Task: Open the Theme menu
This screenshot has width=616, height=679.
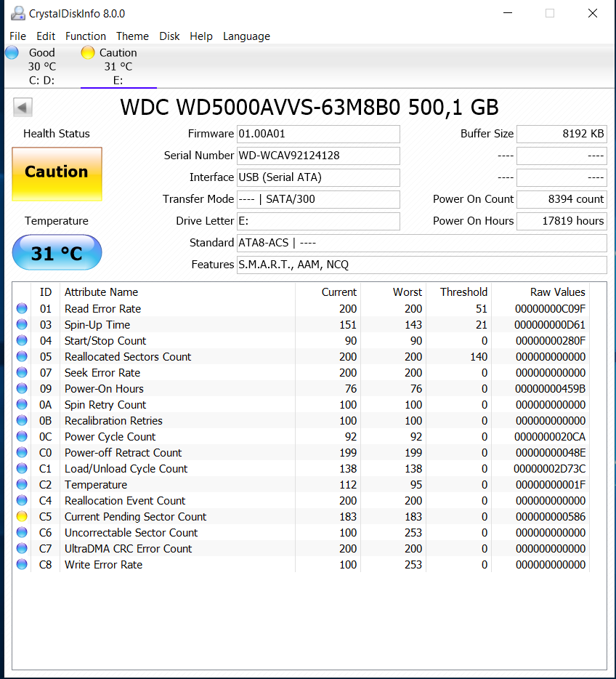Action: [132, 36]
